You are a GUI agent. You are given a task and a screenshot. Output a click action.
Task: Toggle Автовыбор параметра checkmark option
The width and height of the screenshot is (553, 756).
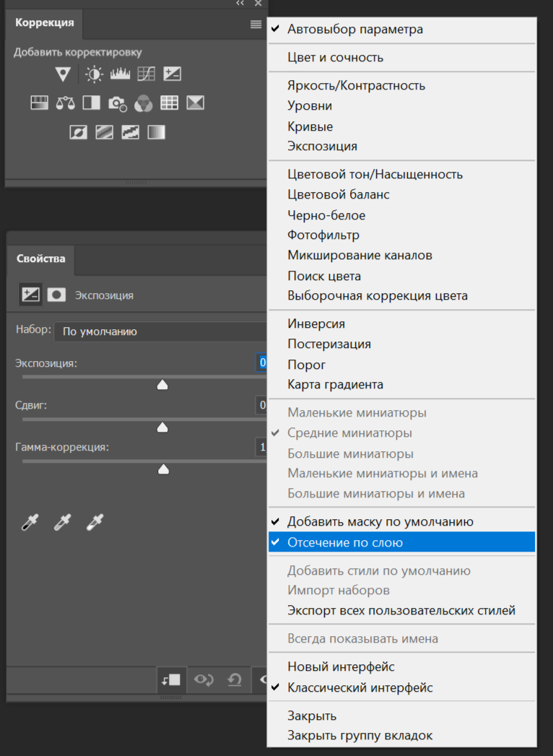(x=401, y=29)
